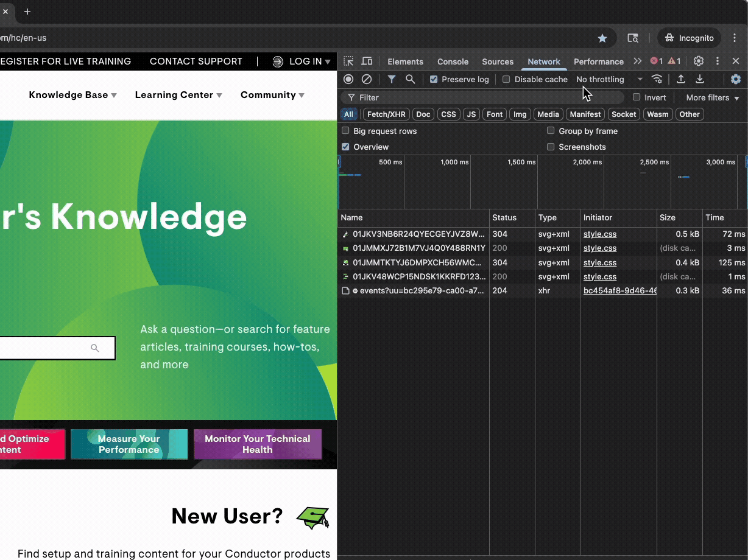Click the search icon in the page search box

click(94, 348)
